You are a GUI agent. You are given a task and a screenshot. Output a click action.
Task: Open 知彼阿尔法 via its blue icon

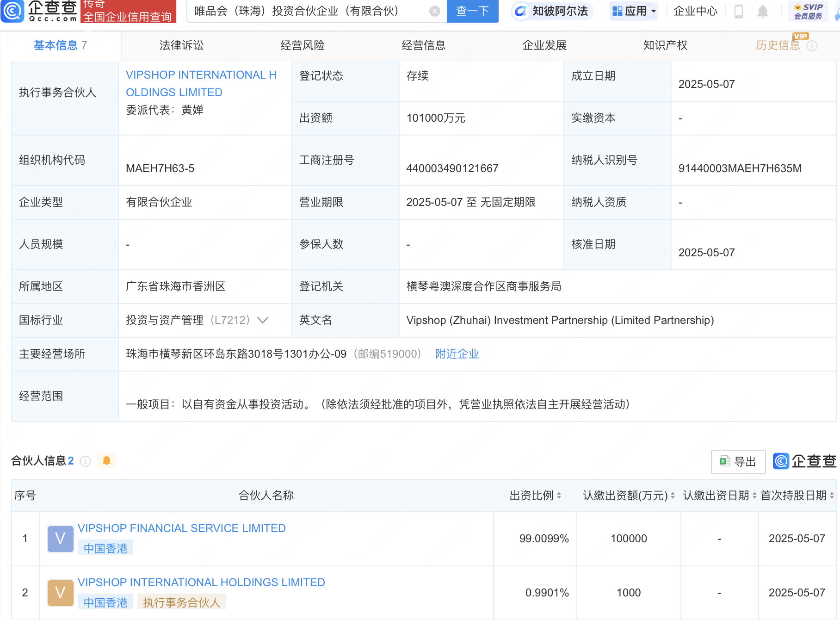(521, 11)
